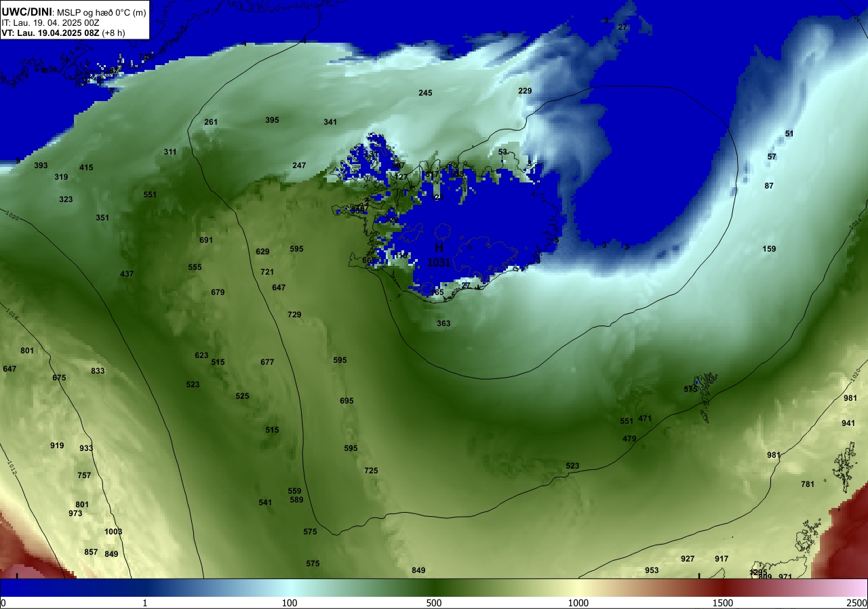Click the 721 height value
Screen dimensions: 868x609
coord(267,272)
